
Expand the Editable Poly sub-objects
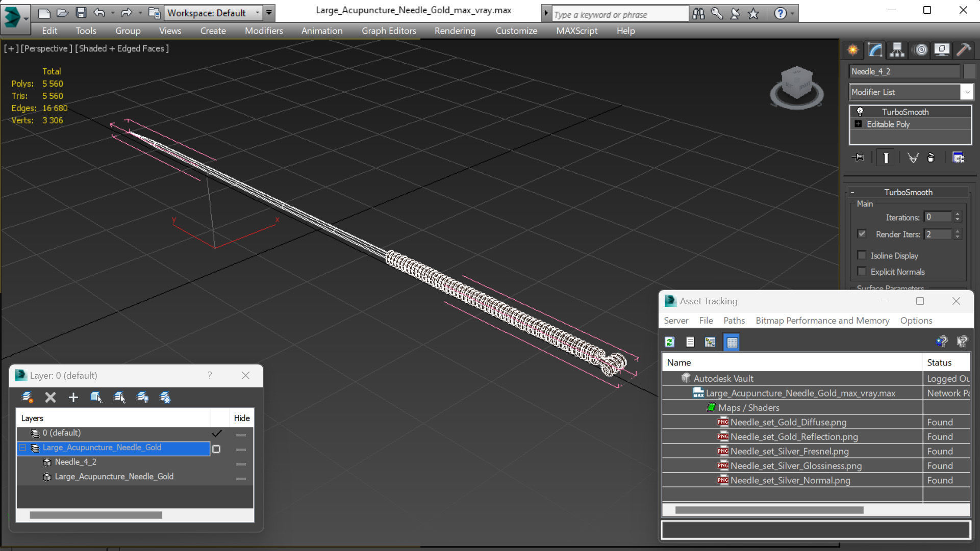click(858, 124)
